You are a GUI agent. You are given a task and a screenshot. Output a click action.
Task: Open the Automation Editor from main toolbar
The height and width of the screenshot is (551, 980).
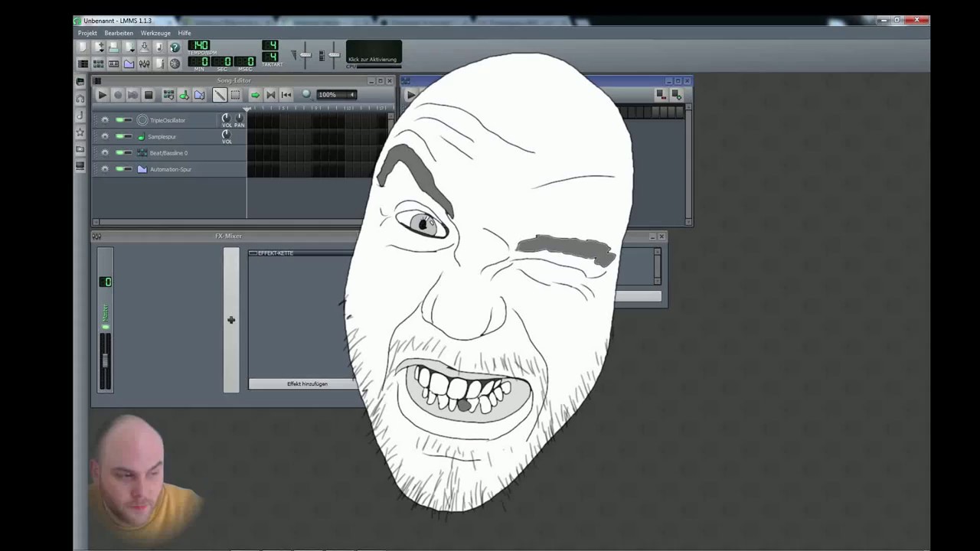point(129,64)
